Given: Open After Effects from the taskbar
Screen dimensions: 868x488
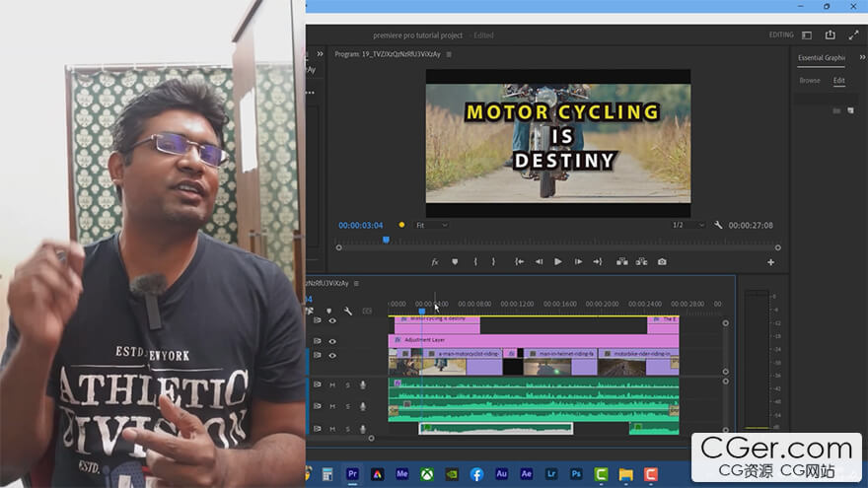Looking at the screenshot, I should [x=527, y=474].
